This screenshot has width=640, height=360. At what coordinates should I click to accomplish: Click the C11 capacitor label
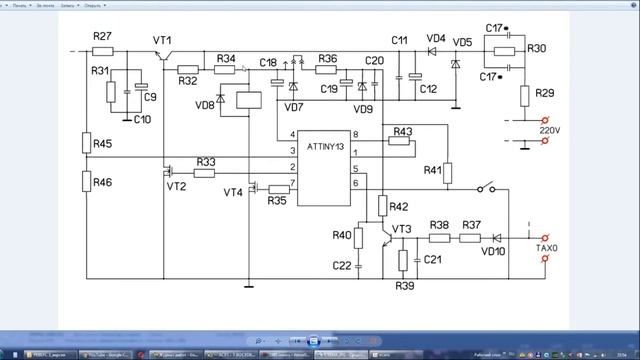[x=399, y=40]
